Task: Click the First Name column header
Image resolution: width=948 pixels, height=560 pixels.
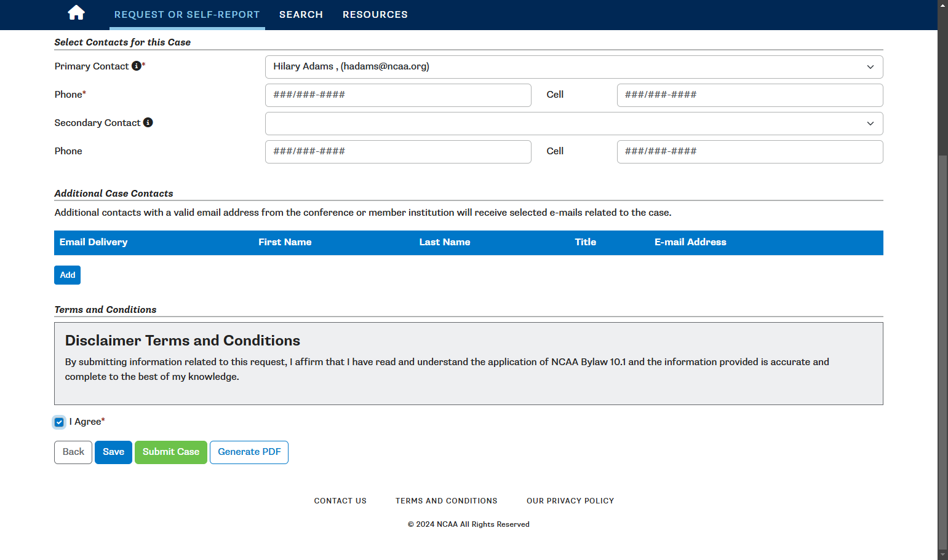Action: pyautogui.click(x=285, y=242)
